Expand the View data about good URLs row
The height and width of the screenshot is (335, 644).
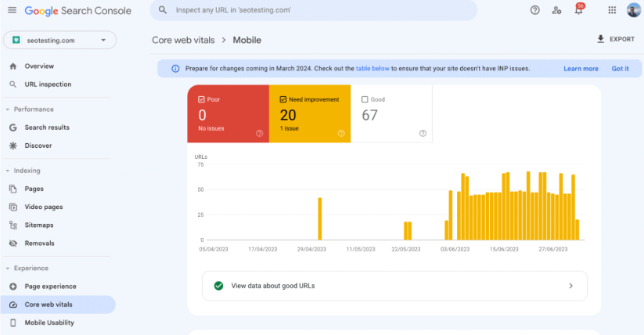click(394, 286)
